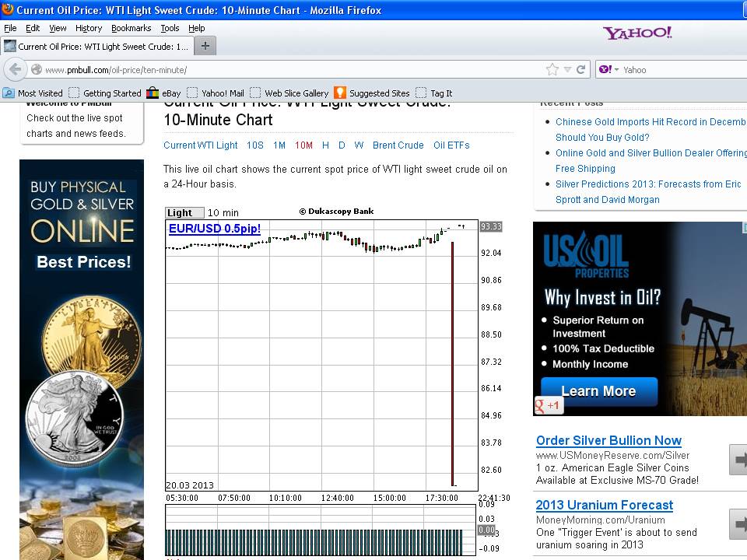Click the site identity globe icon
The height and width of the screenshot is (560, 747).
point(37,69)
